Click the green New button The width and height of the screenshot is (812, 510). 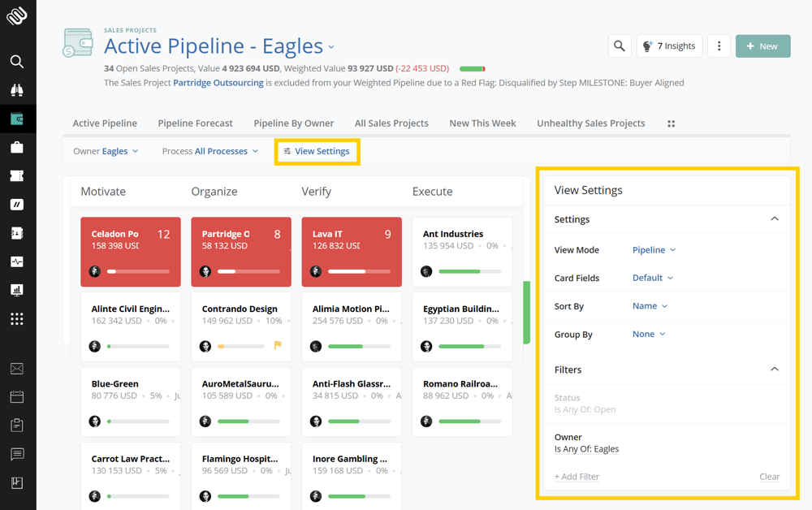click(762, 46)
